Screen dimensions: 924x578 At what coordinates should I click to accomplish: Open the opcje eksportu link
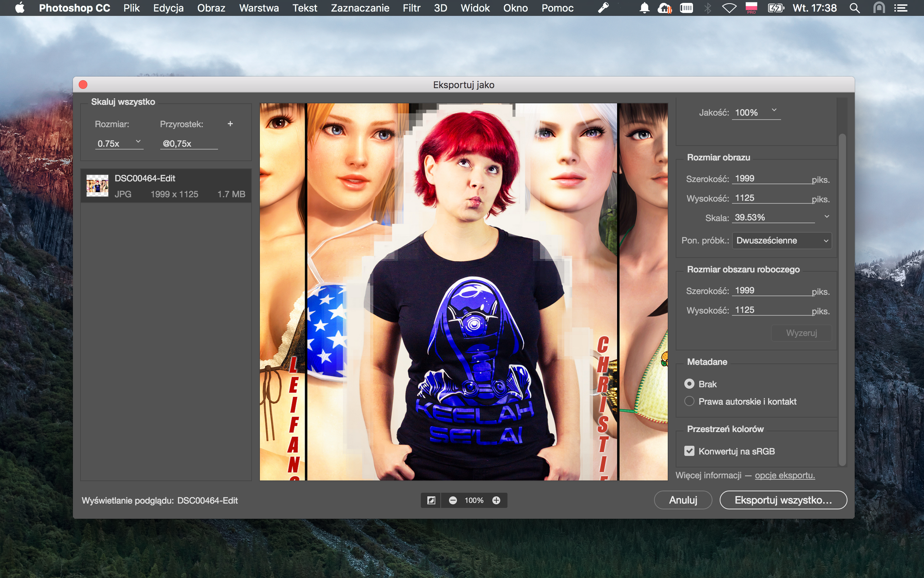(784, 475)
